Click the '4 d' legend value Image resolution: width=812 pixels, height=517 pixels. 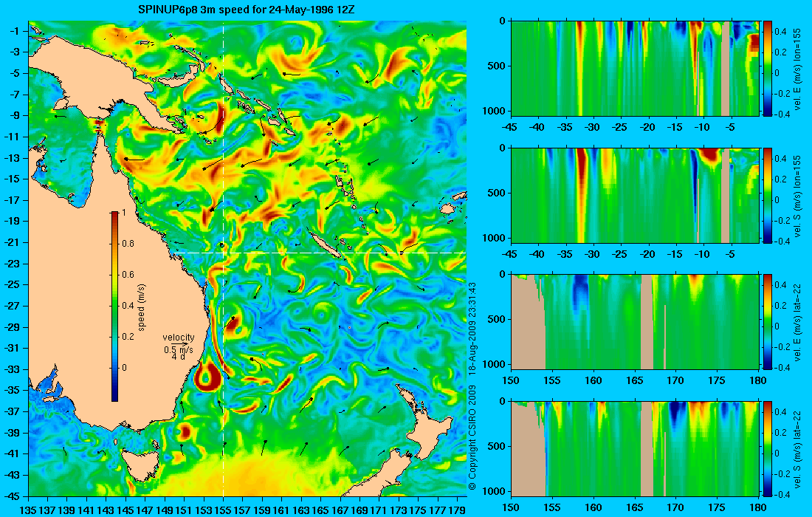179,357
